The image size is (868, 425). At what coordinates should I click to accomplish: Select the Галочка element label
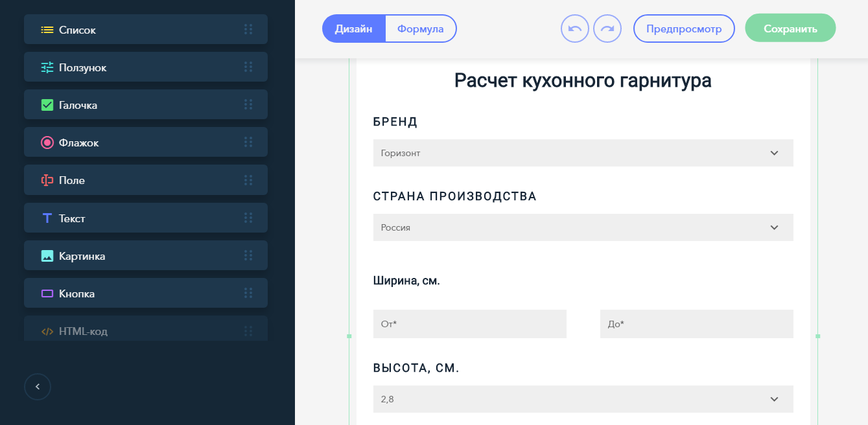click(78, 105)
